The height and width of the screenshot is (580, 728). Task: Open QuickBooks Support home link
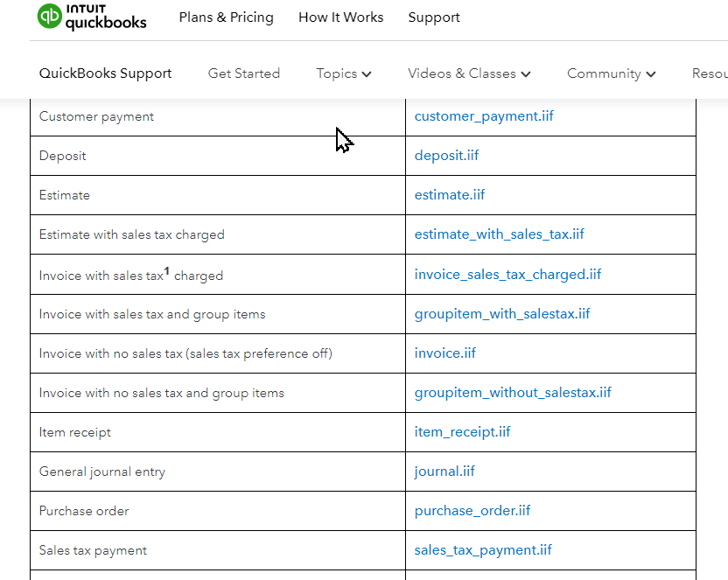point(105,73)
